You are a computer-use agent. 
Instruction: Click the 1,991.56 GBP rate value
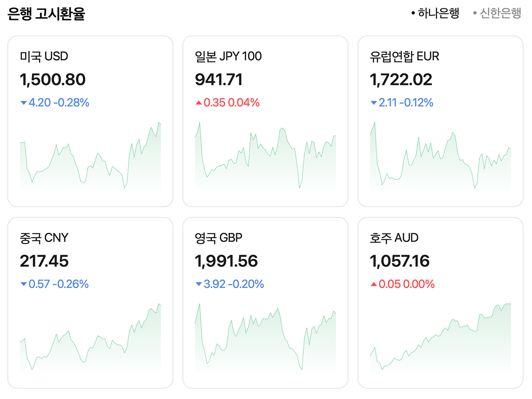226,261
